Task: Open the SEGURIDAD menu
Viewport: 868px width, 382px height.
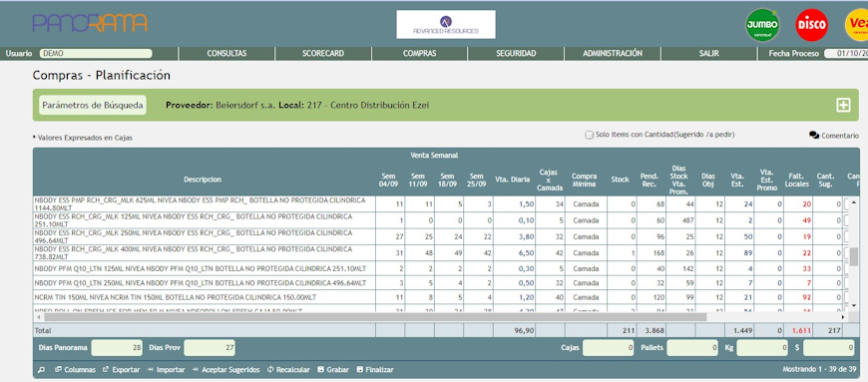Action: point(516,54)
